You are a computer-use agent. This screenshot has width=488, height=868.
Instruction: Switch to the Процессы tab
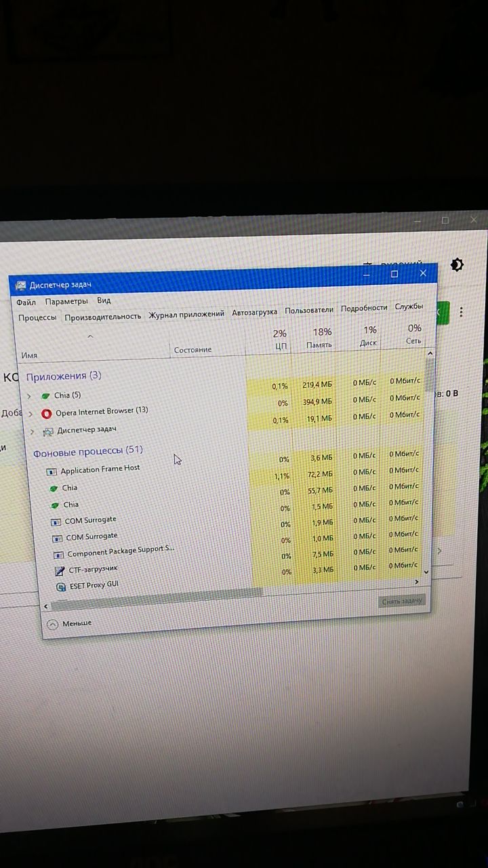pos(37,317)
